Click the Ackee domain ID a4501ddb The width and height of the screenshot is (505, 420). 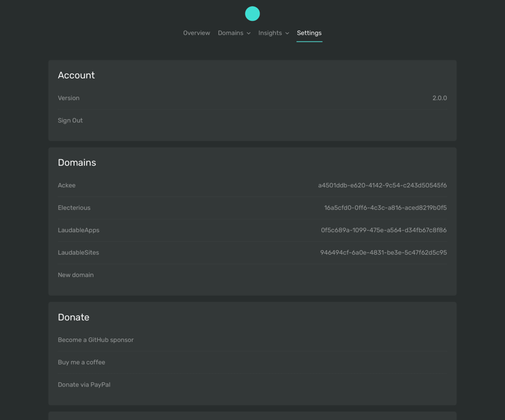(x=383, y=185)
